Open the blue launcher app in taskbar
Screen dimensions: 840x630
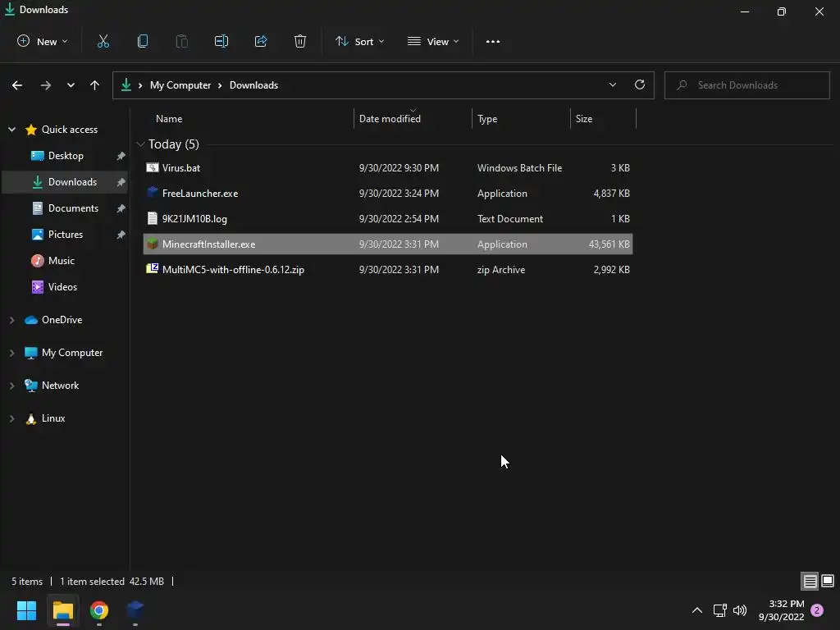point(135,610)
